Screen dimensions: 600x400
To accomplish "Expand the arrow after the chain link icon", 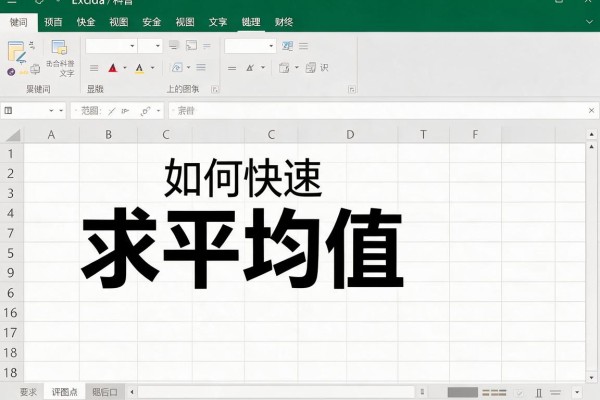I will coord(158,111).
